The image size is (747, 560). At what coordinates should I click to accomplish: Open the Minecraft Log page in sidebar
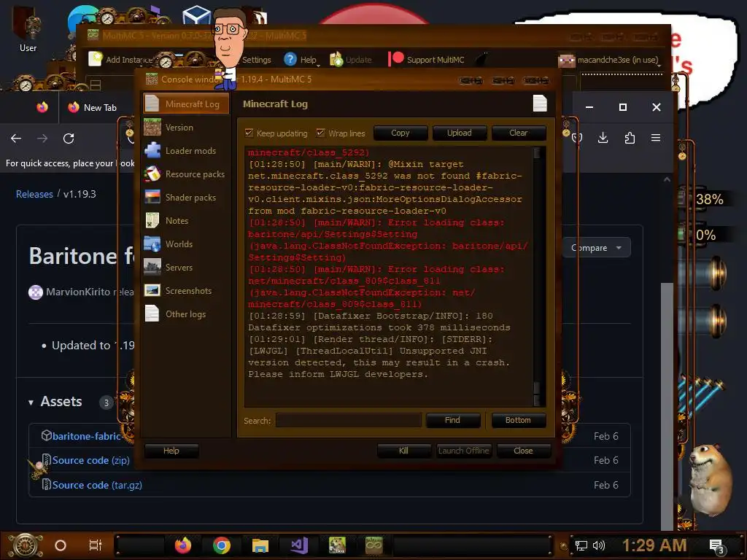click(x=186, y=104)
